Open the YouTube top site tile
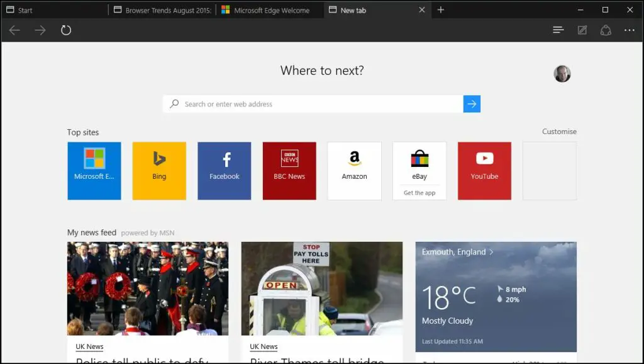Viewport: 644px width, 364px height. pos(485,171)
